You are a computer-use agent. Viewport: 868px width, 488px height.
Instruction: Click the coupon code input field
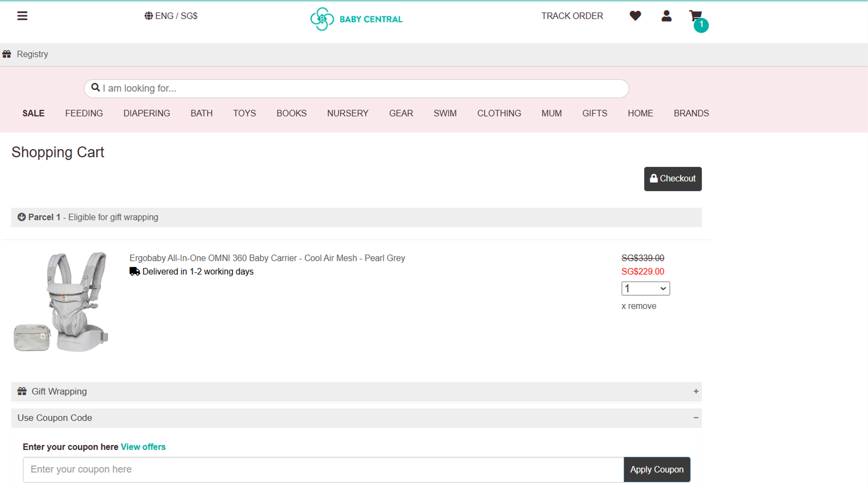323,469
